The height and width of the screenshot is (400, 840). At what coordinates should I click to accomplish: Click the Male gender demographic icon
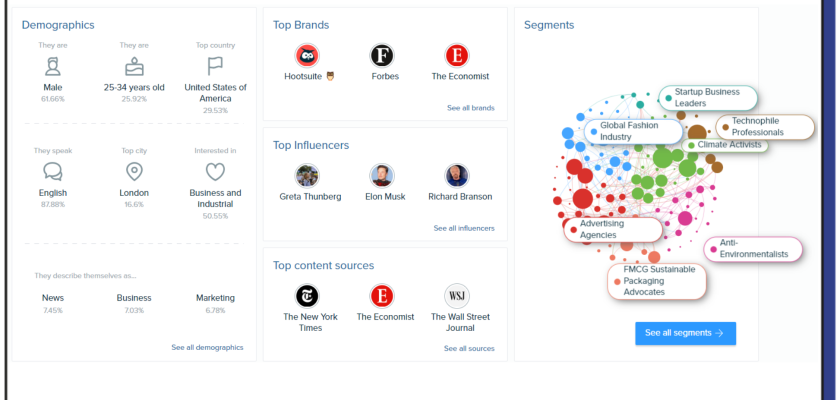pyautogui.click(x=52, y=67)
